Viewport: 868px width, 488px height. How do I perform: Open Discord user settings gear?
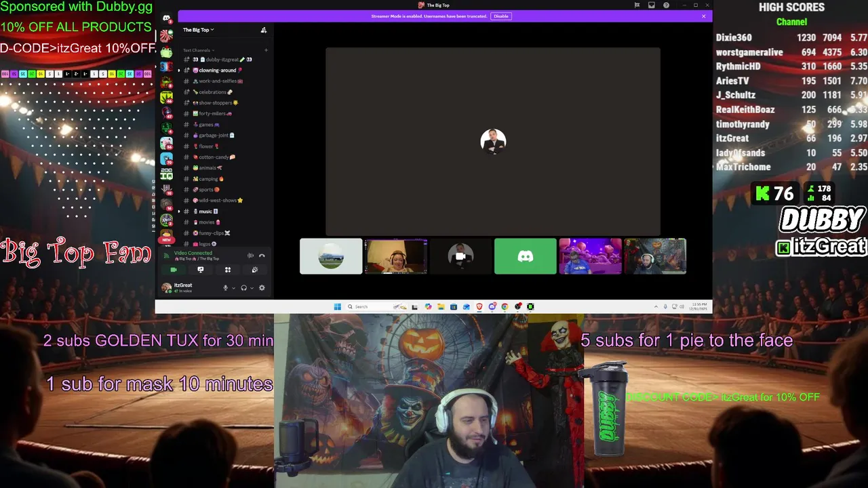click(x=262, y=288)
